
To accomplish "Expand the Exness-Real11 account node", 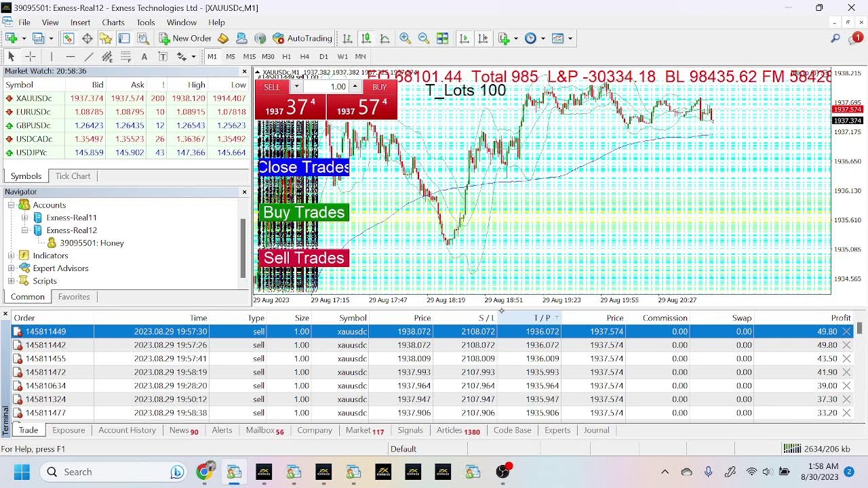I will pyautogui.click(x=25, y=218).
